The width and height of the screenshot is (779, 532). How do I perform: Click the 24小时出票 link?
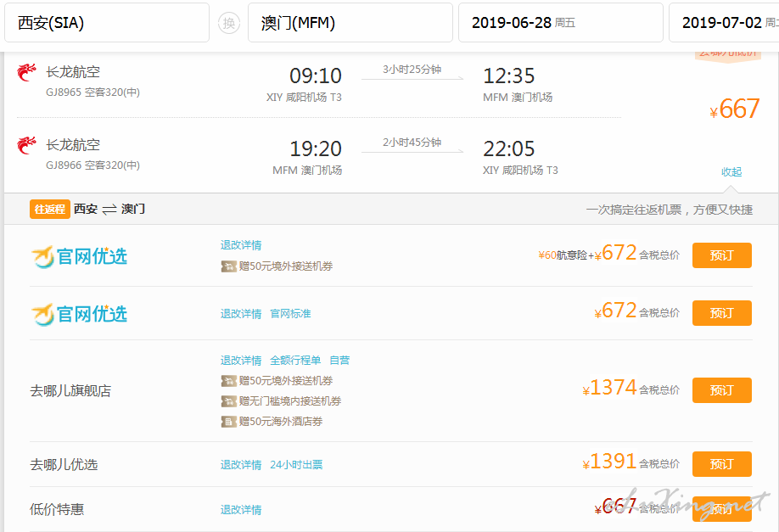pyautogui.click(x=296, y=464)
